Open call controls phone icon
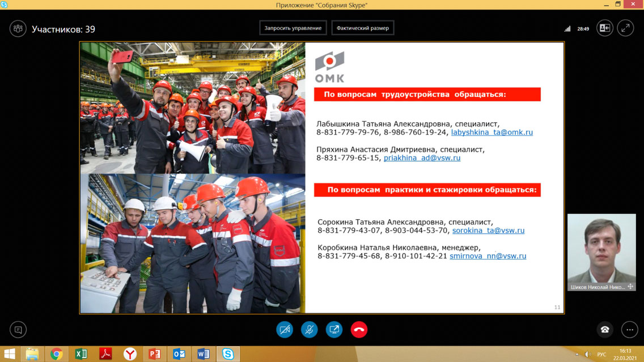This screenshot has height=362, width=644. pyautogui.click(x=605, y=330)
